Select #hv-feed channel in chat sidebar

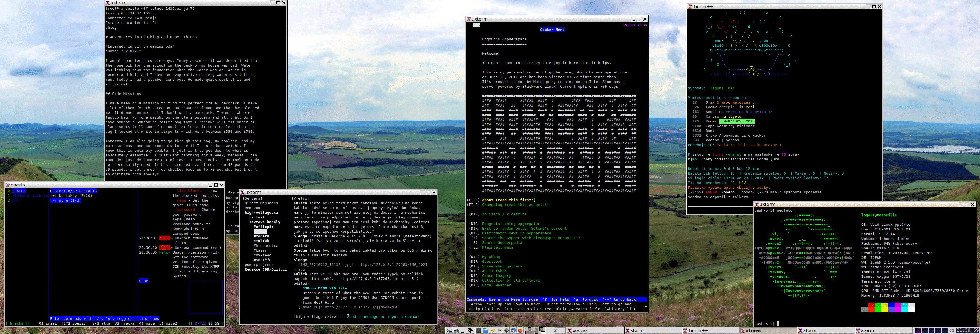(263, 255)
